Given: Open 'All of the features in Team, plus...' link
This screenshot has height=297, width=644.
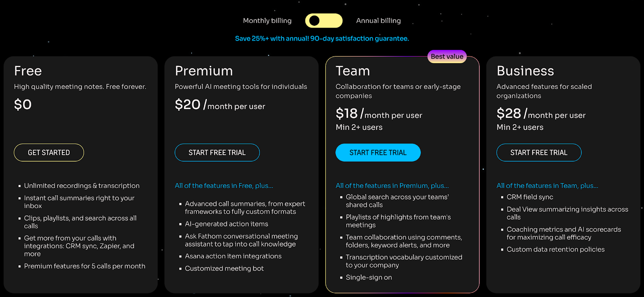Looking at the screenshot, I should tap(547, 186).
